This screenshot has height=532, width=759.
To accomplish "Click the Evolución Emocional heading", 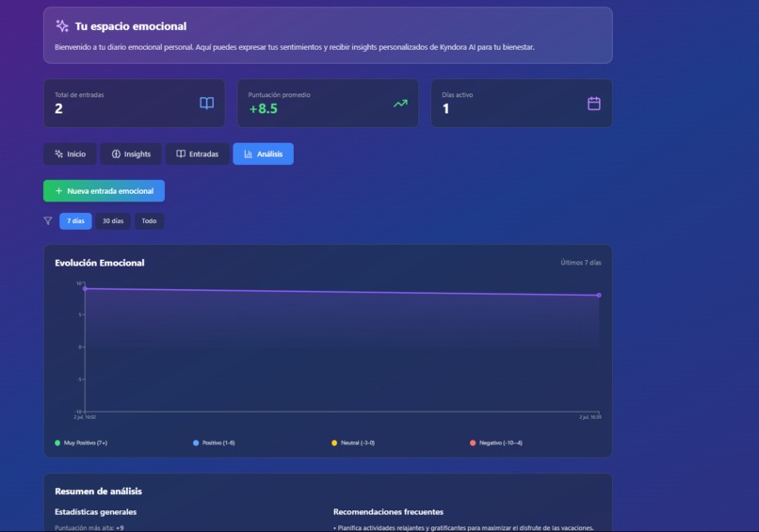I will point(100,263).
